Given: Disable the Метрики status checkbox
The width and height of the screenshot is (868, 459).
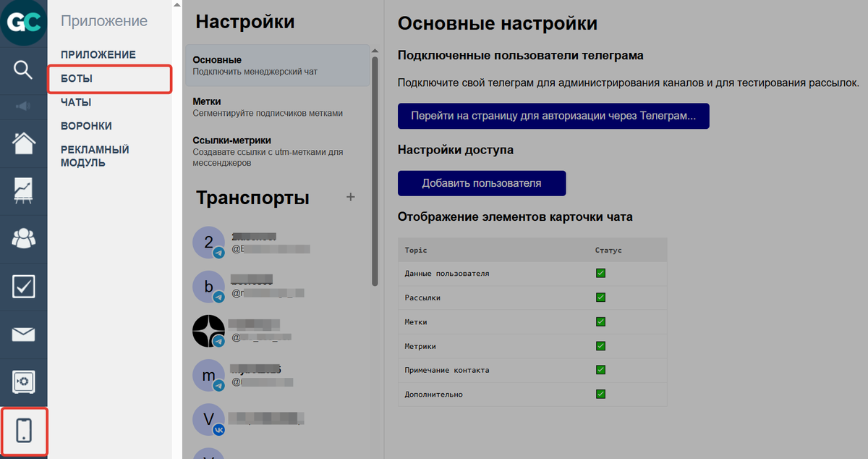Looking at the screenshot, I should coord(600,346).
